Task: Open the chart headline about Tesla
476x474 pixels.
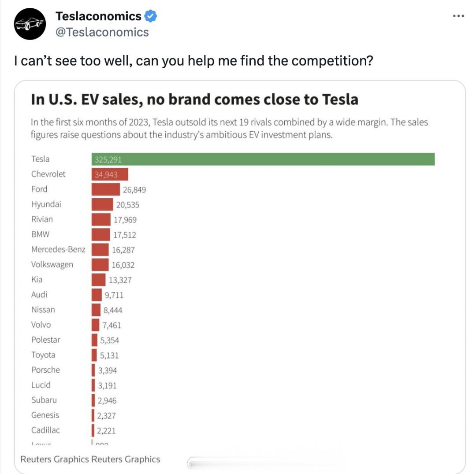Action: 195,100
